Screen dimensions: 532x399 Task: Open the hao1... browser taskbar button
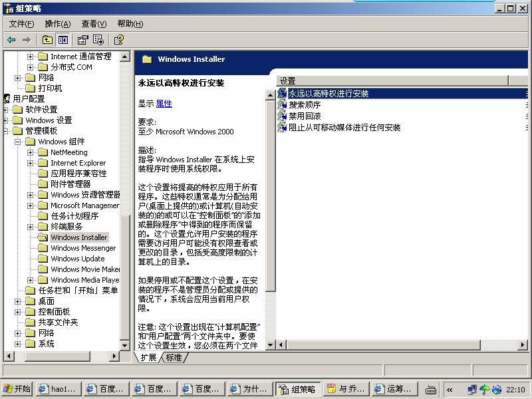59,389
